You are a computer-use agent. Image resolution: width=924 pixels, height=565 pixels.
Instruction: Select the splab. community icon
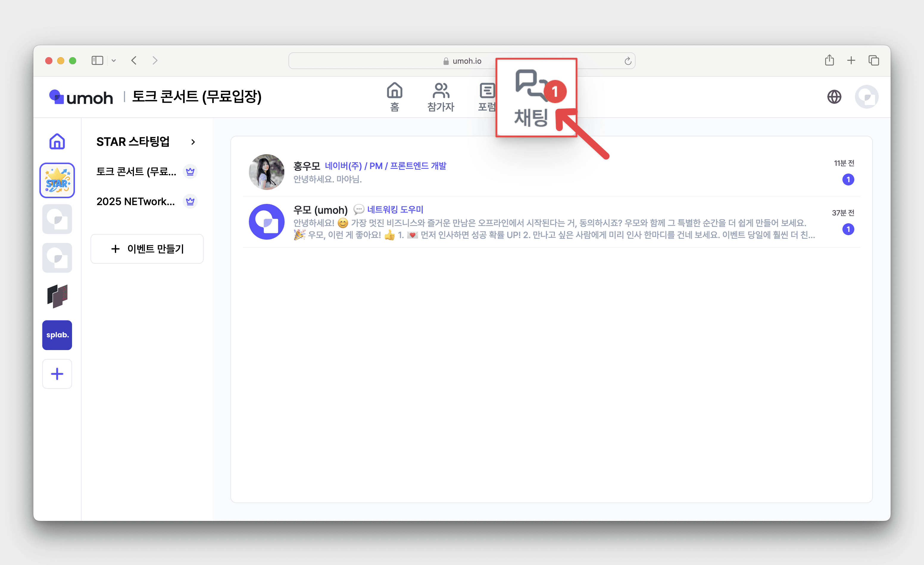click(57, 335)
